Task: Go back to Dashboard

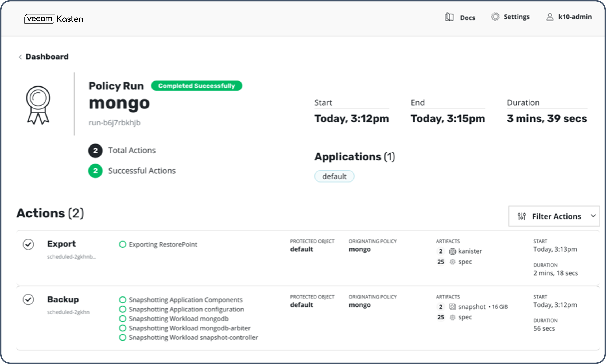Action: point(47,57)
